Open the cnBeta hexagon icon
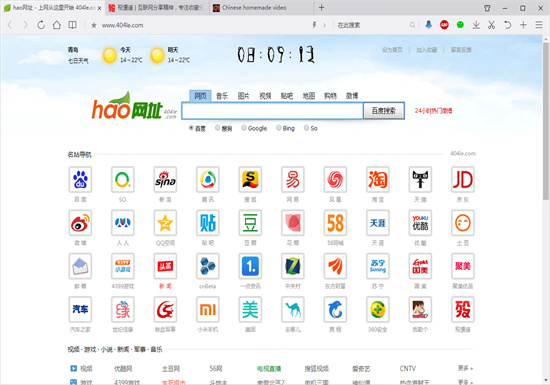The image size is (550, 385). (208, 266)
